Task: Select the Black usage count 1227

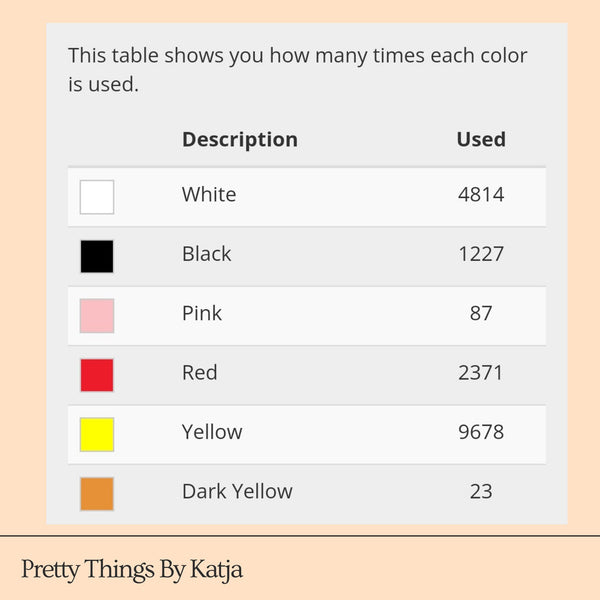Action: click(x=481, y=254)
